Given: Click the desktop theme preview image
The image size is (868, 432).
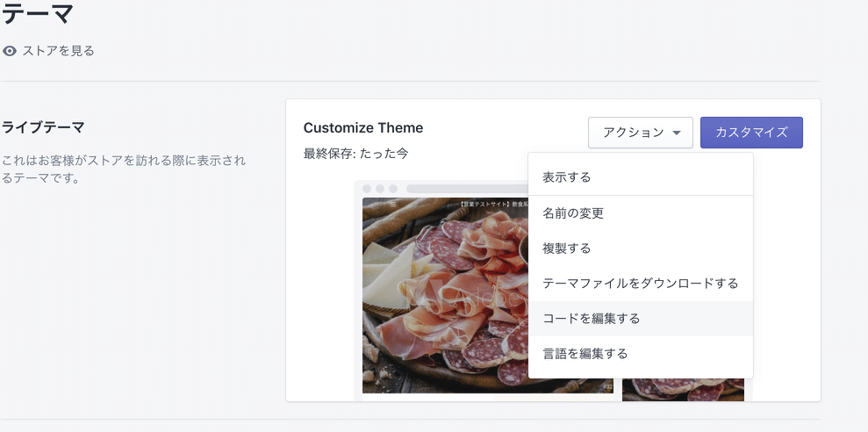Looking at the screenshot, I should tap(443, 299).
